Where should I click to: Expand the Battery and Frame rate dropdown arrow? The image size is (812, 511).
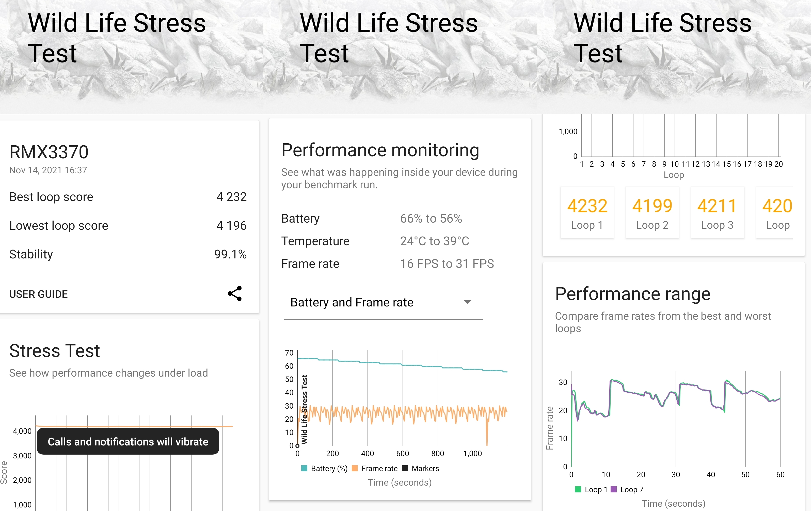[x=467, y=302]
